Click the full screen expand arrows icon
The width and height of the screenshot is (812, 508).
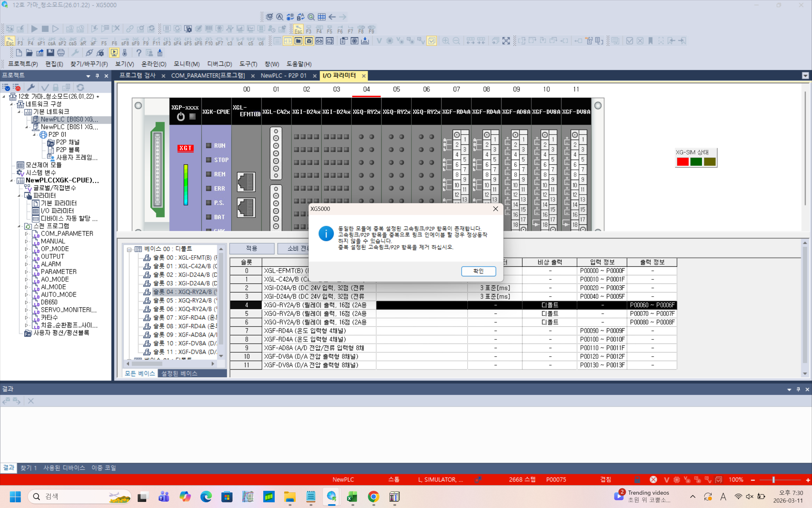point(506,41)
